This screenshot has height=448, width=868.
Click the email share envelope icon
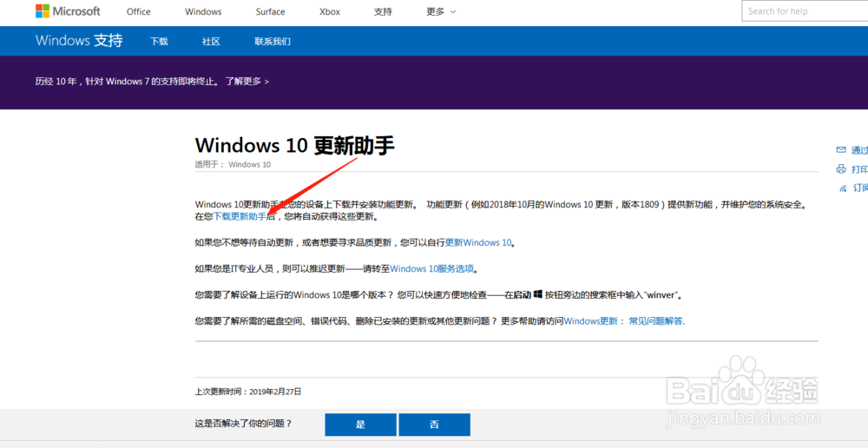pyautogui.click(x=841, y=150)
